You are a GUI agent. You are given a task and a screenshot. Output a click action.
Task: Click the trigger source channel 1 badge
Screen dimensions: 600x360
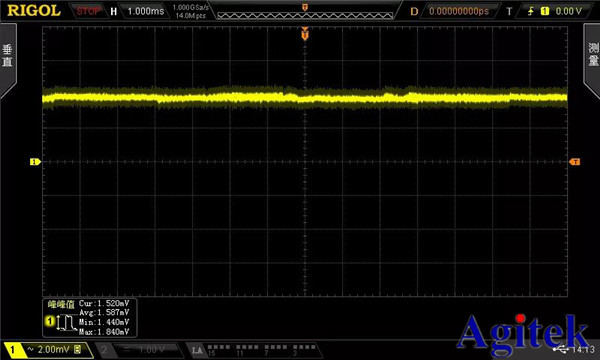click(545, 11)
